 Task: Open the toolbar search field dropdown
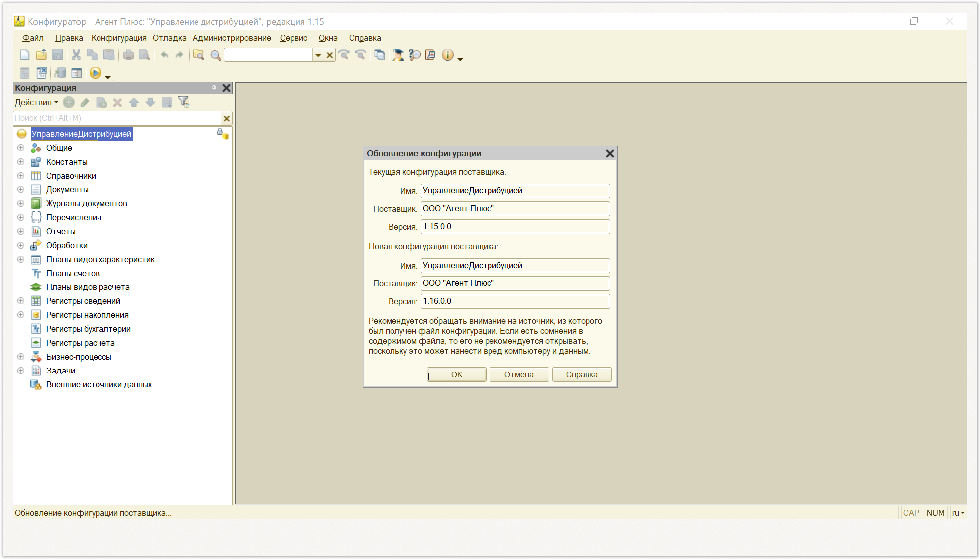coord(318,55)
